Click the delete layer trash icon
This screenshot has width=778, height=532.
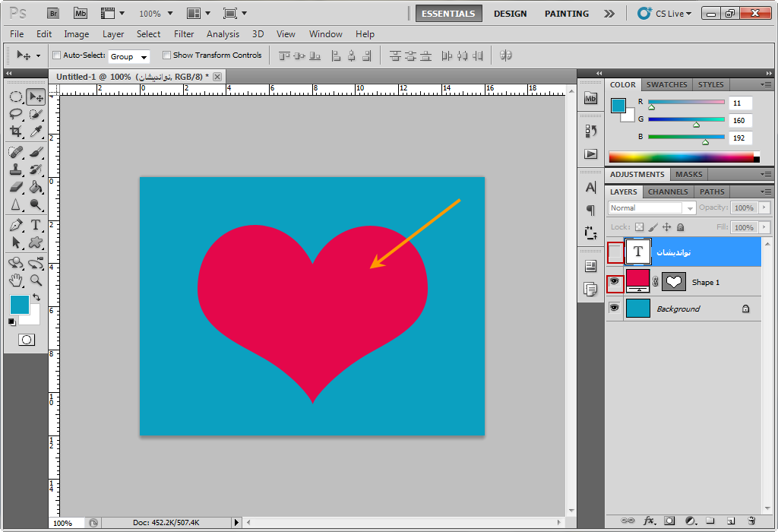[x=751, y=521]
